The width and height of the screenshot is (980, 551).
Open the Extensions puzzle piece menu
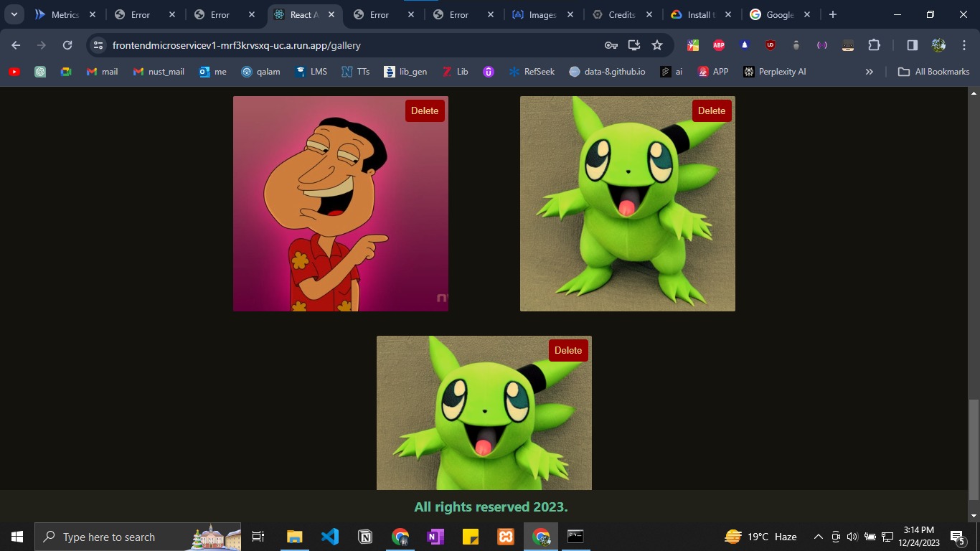tap(874, 45)
